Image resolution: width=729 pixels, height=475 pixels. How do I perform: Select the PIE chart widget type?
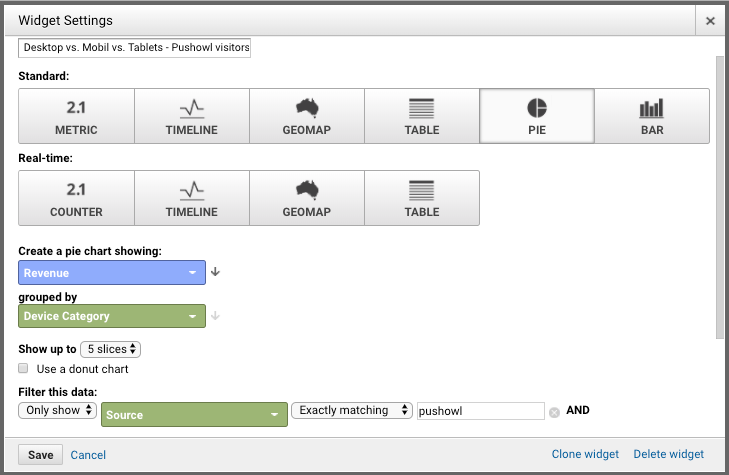click(537, 116)
